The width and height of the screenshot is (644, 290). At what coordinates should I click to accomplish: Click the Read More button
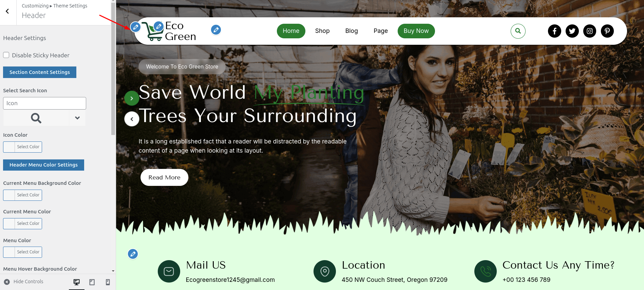164,177
